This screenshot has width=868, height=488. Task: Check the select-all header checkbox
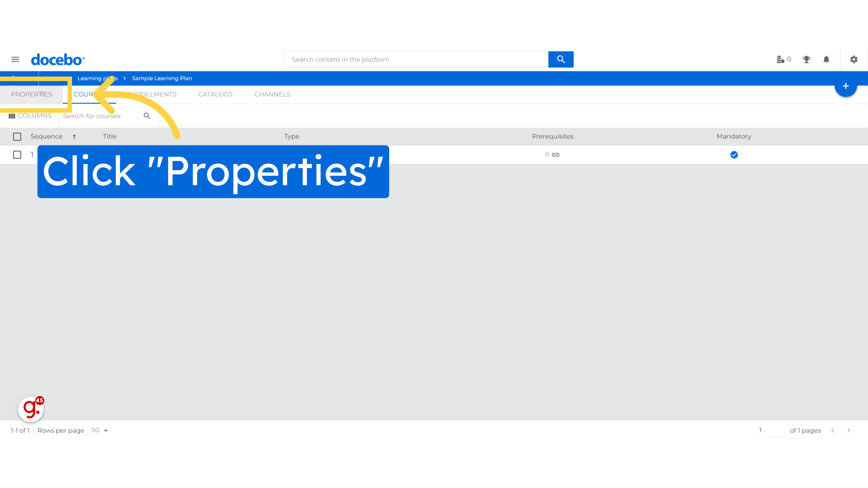[x=17, y=136]
